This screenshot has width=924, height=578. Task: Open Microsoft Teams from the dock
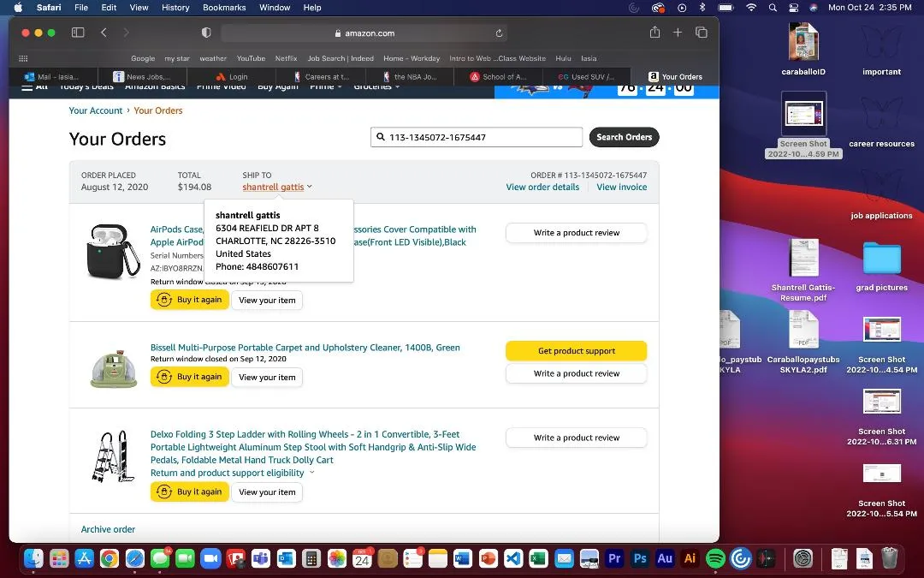point(261,558)
